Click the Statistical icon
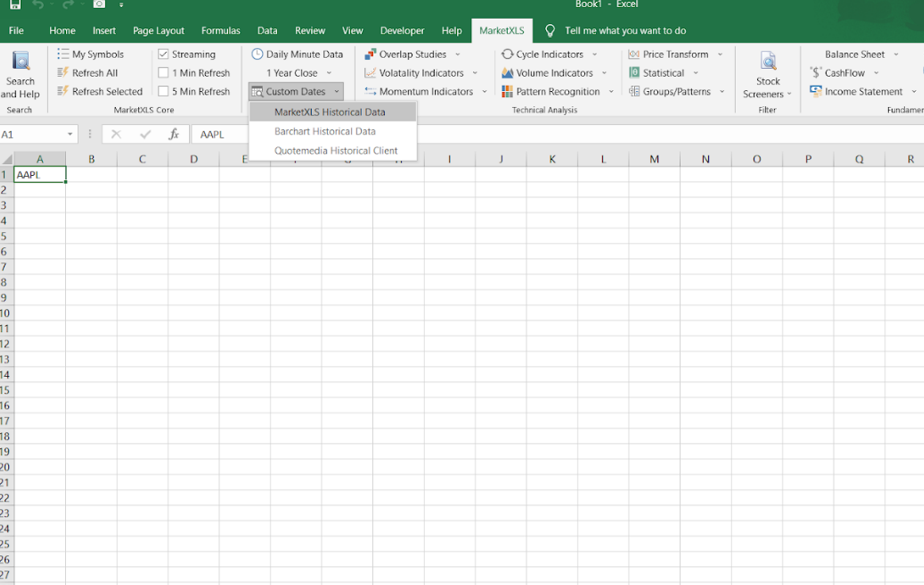Image resolution: width=924 pixels, height=585 pixels. click(x=634, y=72)
